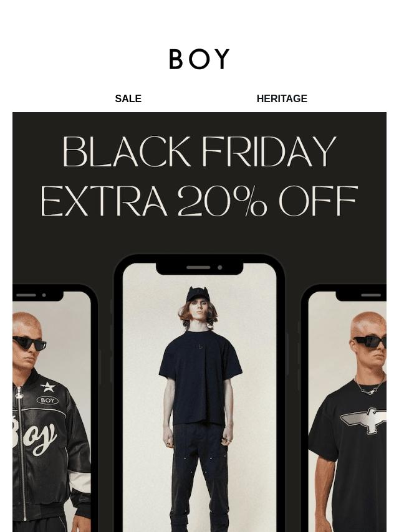Viewport: 399px width, 532px height.
Task: Click the sunglasses on right model
Action: (x=370, y=341)
